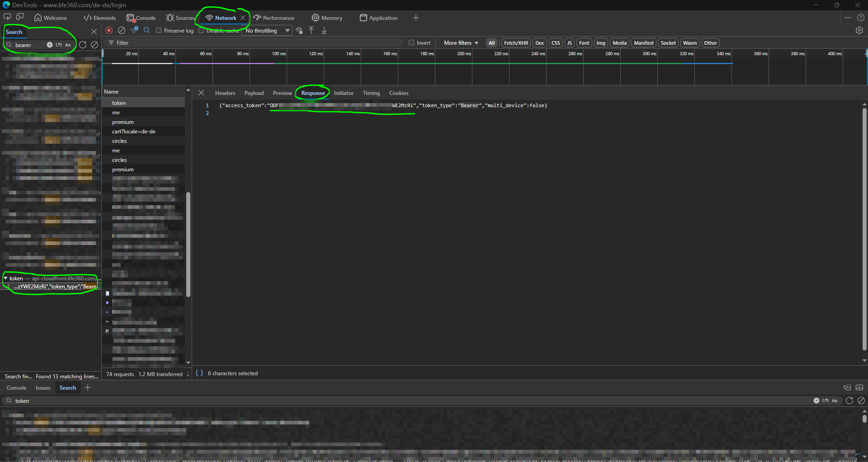Viewport: 868px width, 462px height.
Task: Import HAR file with up-arrow icon
Action: [x=311, y=30]
